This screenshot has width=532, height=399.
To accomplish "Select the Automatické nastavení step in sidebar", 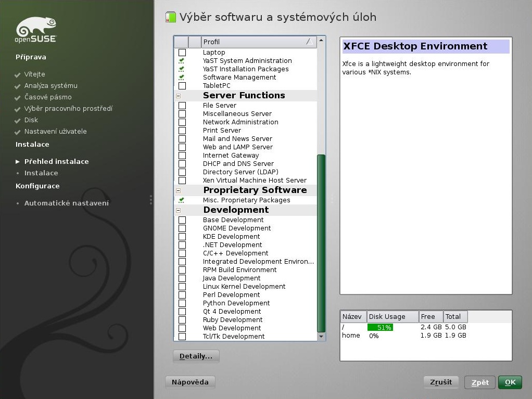I will (67, 203).
